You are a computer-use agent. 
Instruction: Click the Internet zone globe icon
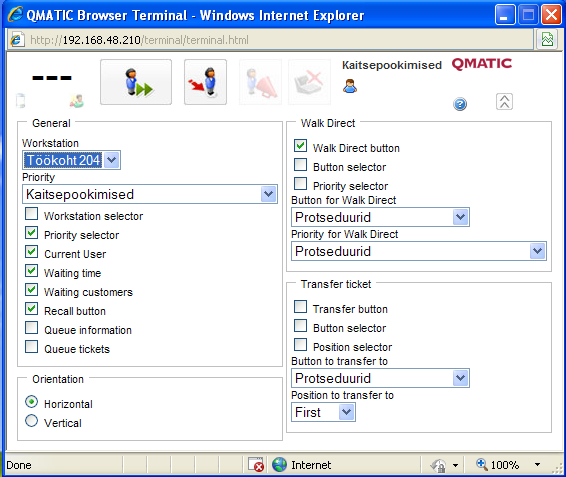(x=279, y=464)
